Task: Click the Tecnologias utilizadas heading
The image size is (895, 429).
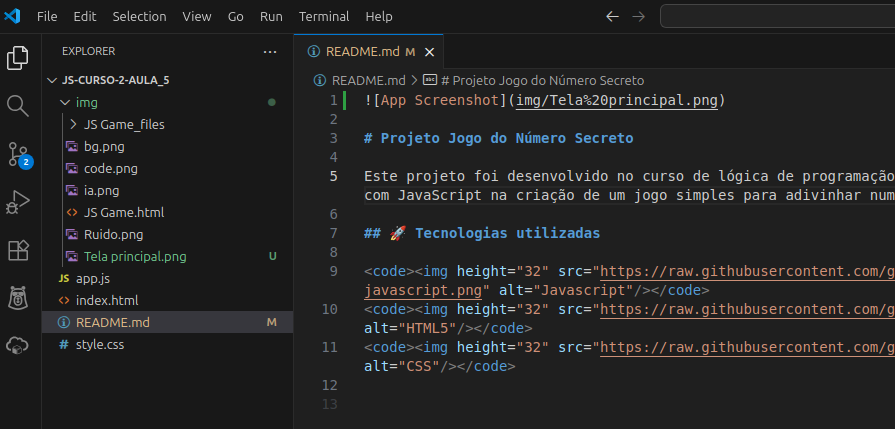Action: pos(507,233)
